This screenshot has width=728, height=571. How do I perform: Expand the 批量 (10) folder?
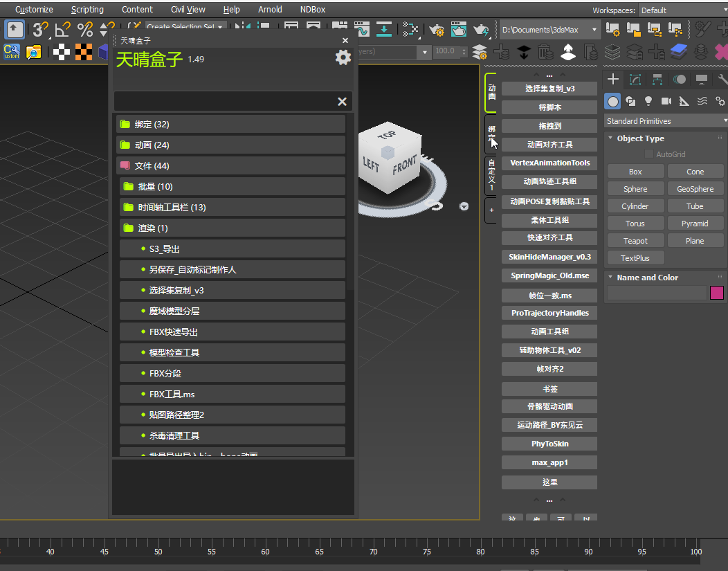click(x=233, y=187)
